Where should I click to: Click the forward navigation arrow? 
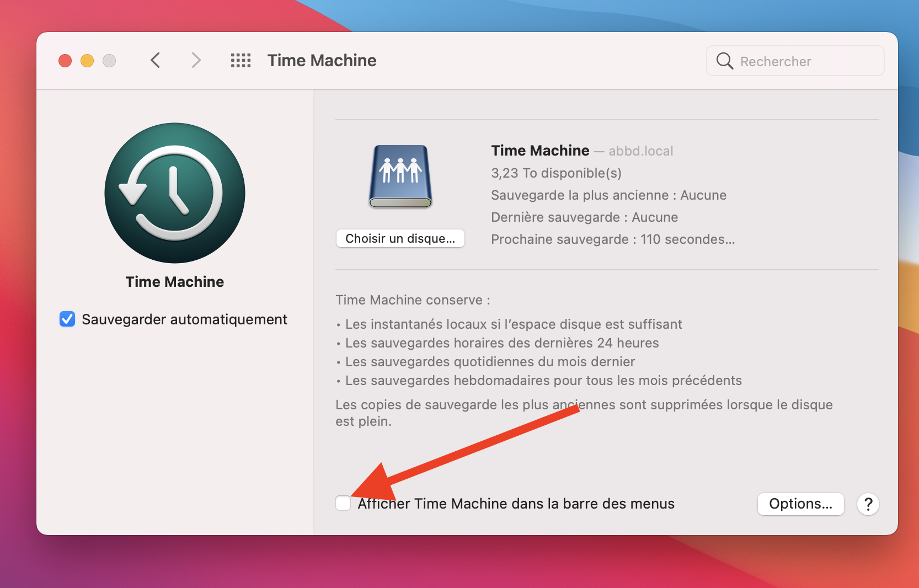point(196,61)
